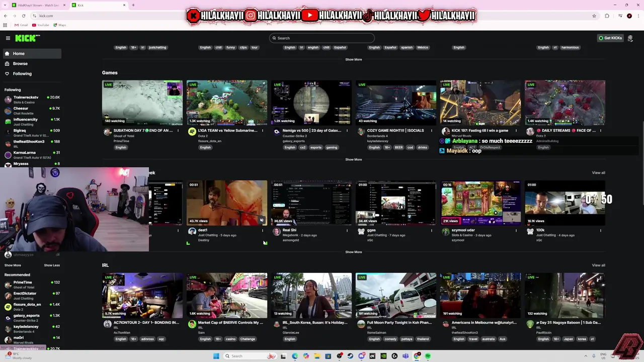The height and width of the screenshot is (362, 644).
Task: Click the Browse icon in the sidebar
Action: [x=7, y=63]
